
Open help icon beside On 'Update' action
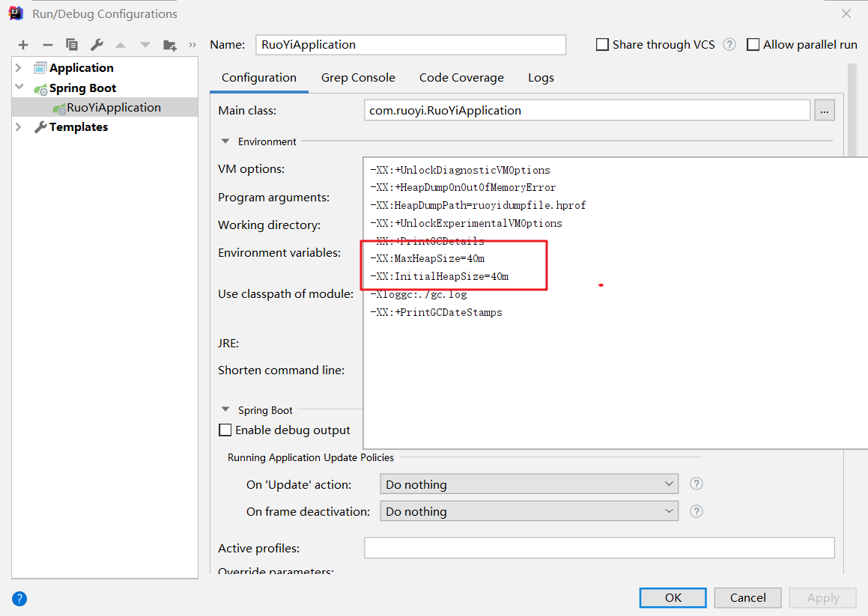tap(696, 484)
